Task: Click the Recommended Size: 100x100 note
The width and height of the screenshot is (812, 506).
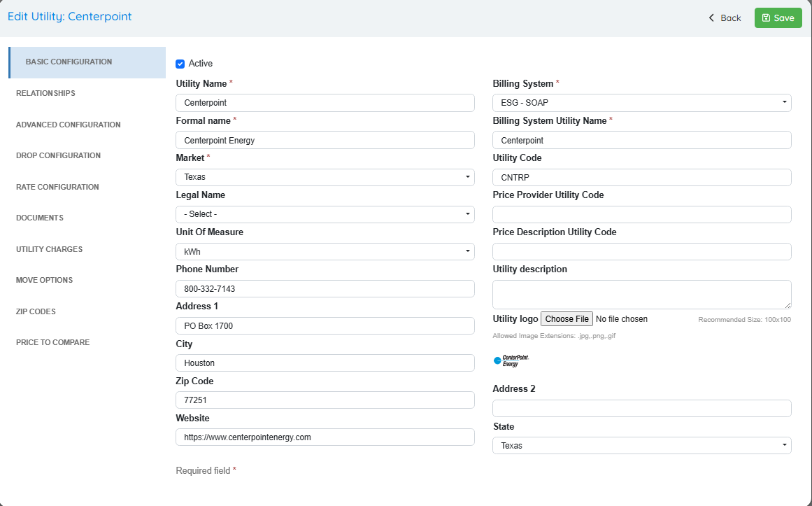Action: point(744,319)
